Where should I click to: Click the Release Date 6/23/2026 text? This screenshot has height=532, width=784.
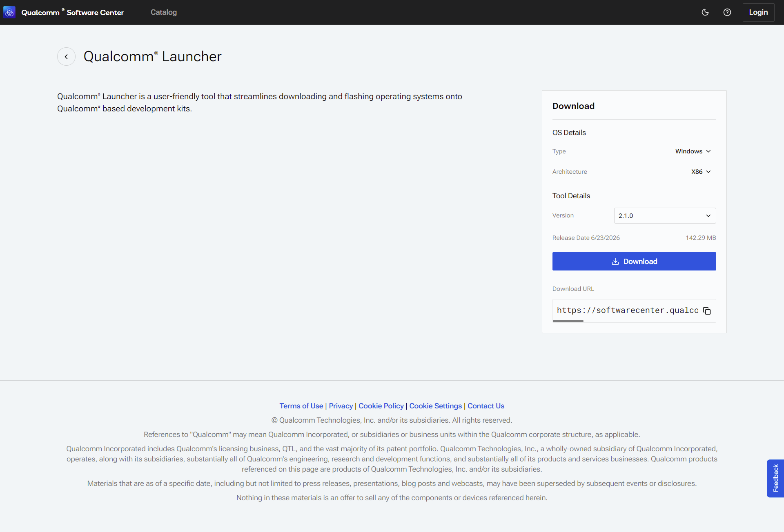(x=586, y=238)
